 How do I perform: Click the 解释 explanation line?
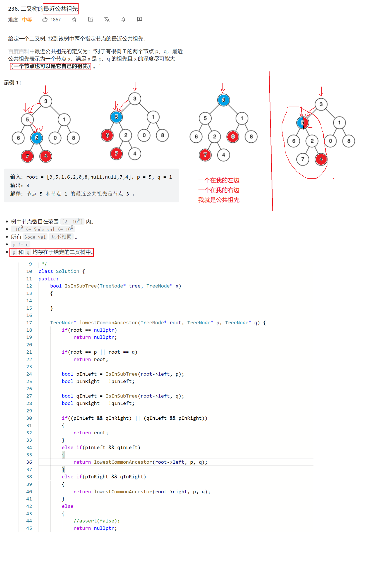pos(72,194)
